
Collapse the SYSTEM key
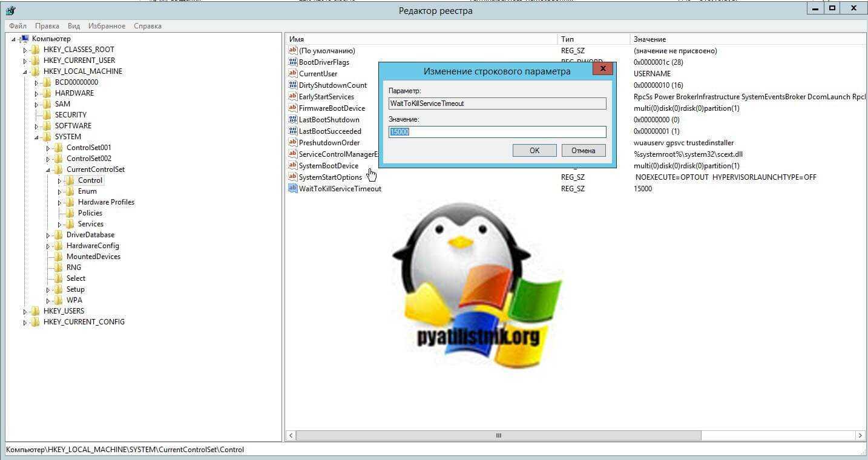(37, 137)
